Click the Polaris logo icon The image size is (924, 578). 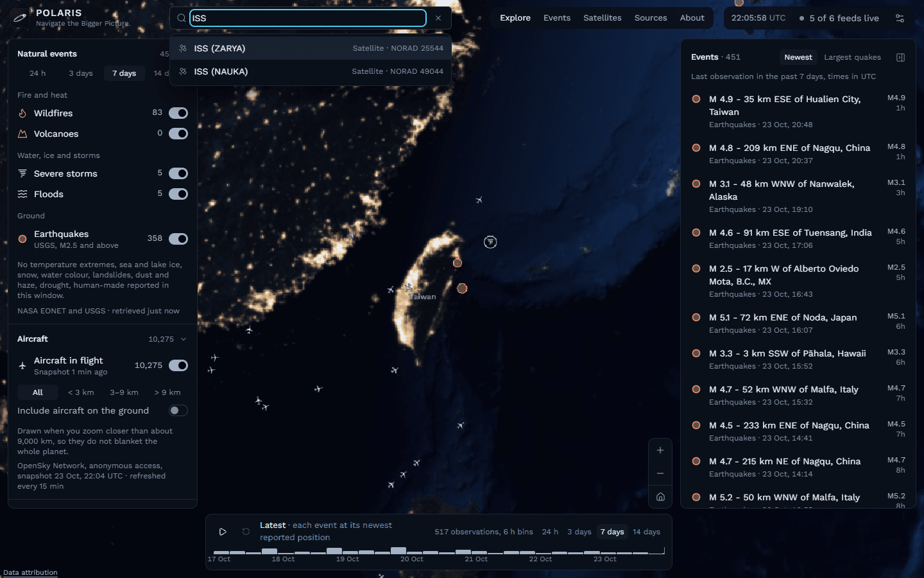tap(20, 18)
